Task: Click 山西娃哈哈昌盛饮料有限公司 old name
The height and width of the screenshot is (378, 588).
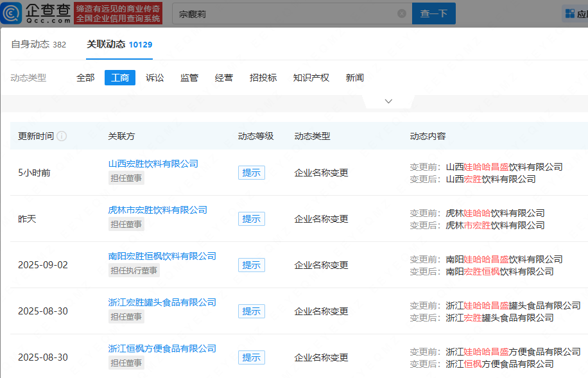Action: pos(504,167)
